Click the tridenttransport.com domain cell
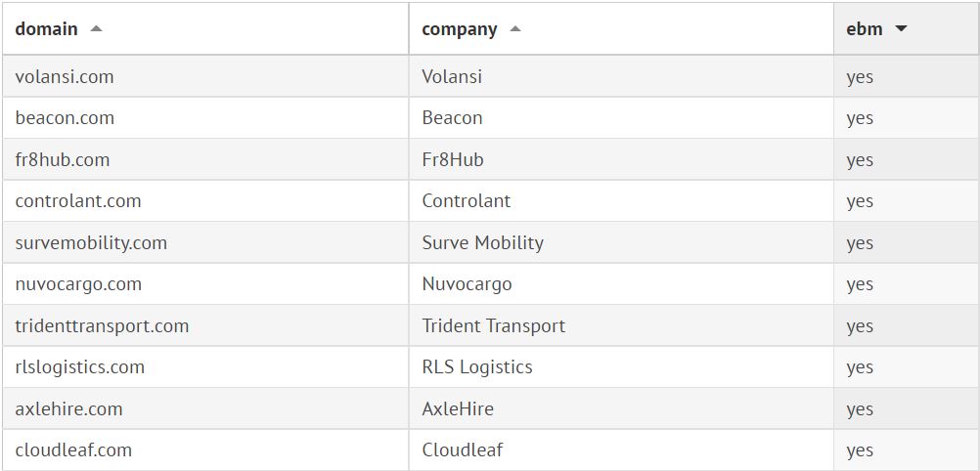This screenshot has height=471, width=980. 102,325
